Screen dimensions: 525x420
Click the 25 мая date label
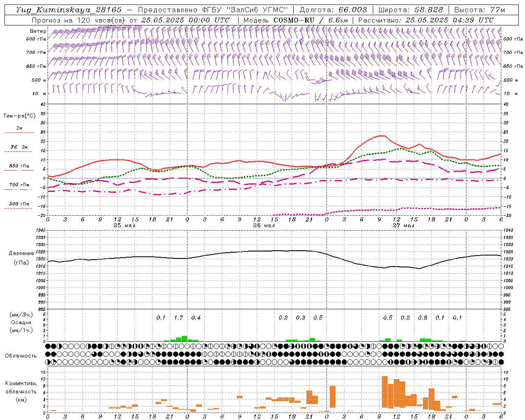124,226
